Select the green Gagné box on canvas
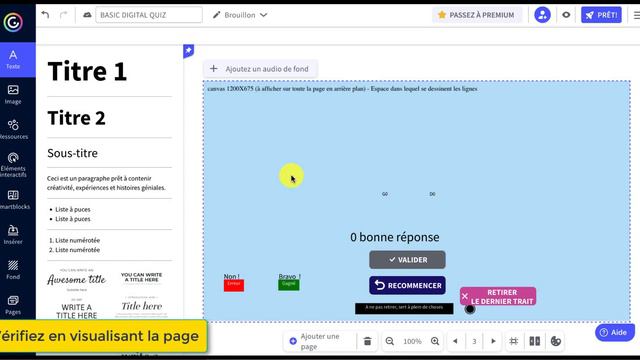 (289, 285)
